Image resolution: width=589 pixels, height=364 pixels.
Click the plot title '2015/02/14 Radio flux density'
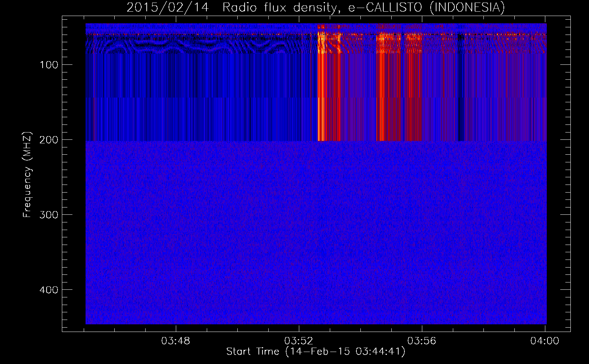[316, 7]
